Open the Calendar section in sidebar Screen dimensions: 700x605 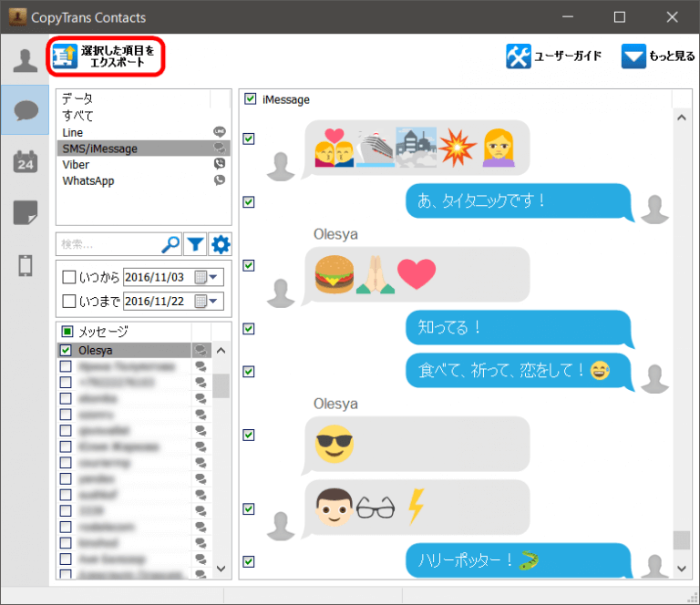point(26,161)
